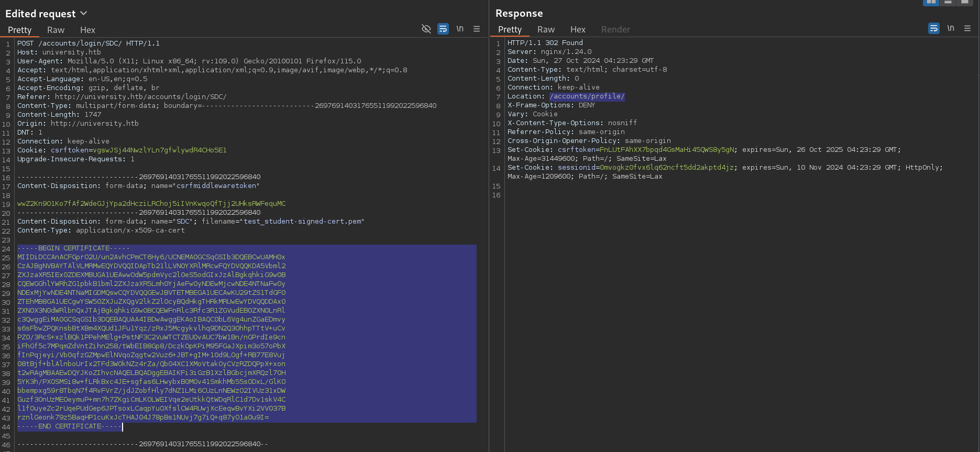Switch request view to Pretty tab
The height and width of the screenshot is (452, 980).
click(x=20, y=30)
